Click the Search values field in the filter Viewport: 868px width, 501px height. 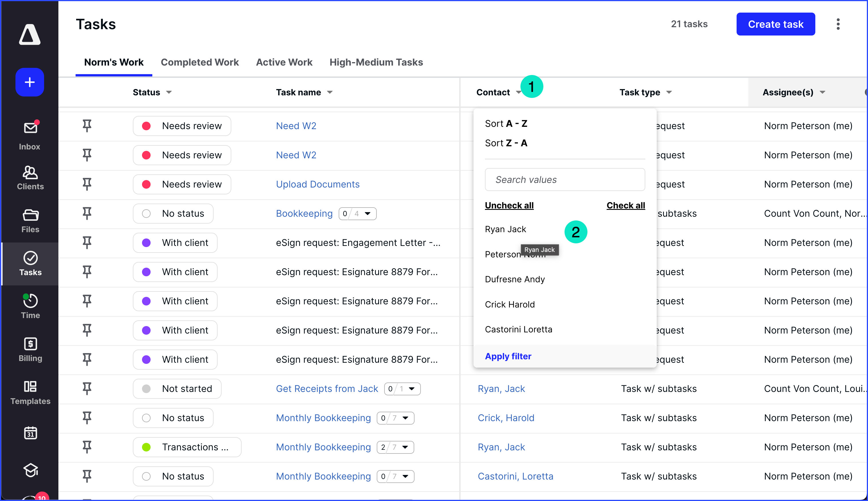(565, 179)
